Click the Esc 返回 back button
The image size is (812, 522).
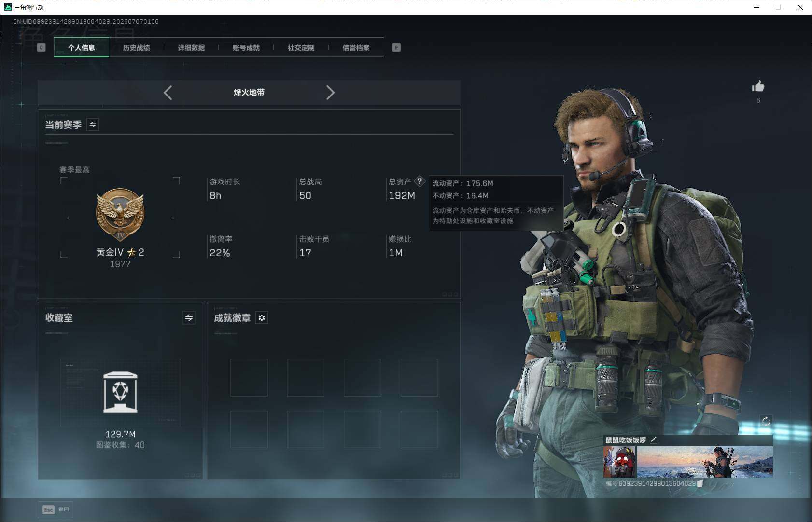coord(56,509)
